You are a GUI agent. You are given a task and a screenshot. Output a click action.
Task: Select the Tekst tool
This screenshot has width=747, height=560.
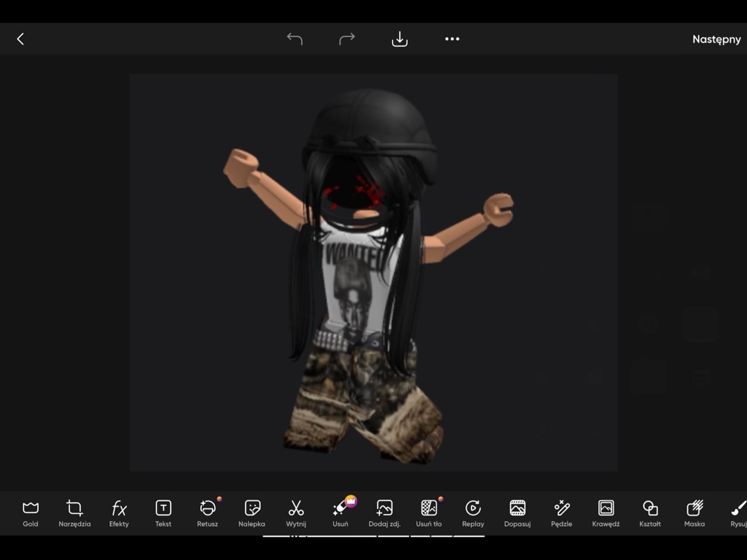(163, 512)
